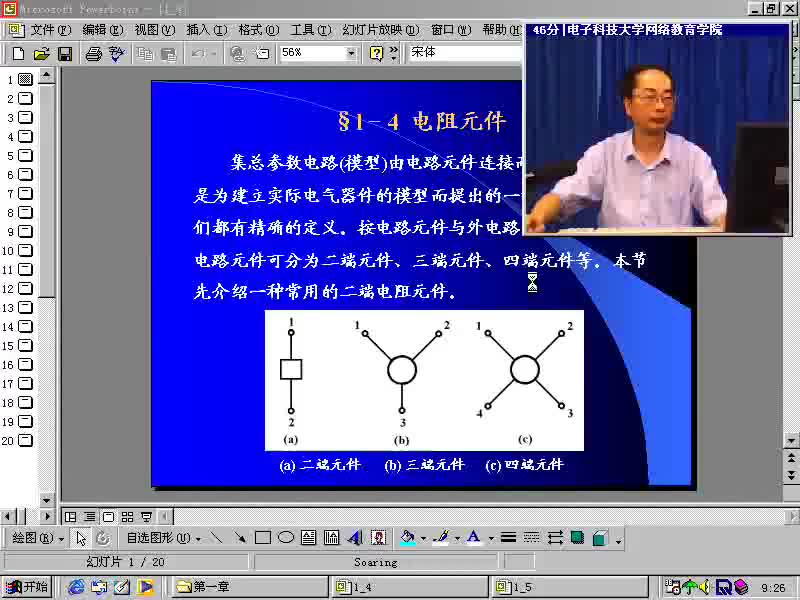The height and width of the screenshot is (600, 800).
Task: Open the 绘图(R) Draw menu dropdown
Action: (x=38, y=538)
